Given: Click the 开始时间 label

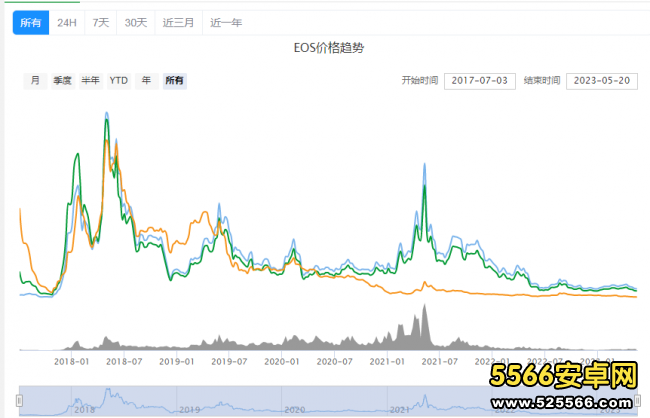Looking at the screenshot, I should (420, 80).
